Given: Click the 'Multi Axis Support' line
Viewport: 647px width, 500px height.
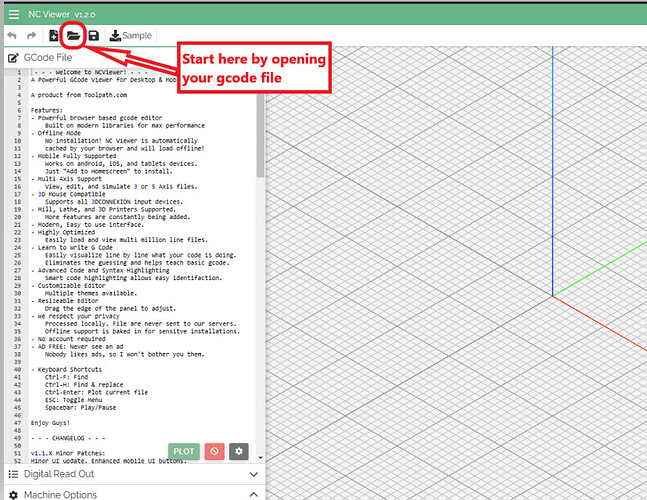Looking at the screenshot, I should pyautogui.click(x=66, y=179).
